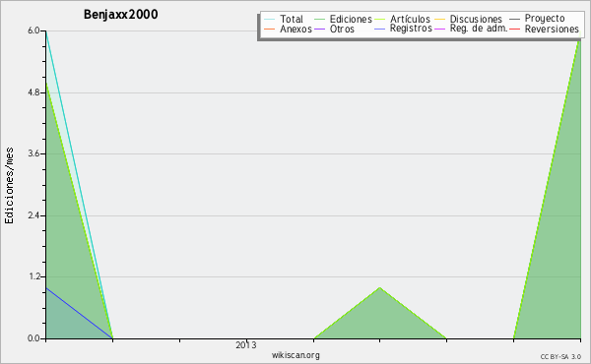Click the Anexos legend label
Screen dimensions: 591x364
coord(295,29)
